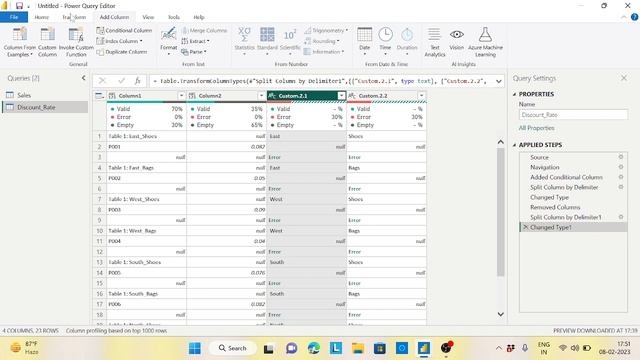Click Scientific icon
This screenshot has height=360, width=640.
pos(290,35)
